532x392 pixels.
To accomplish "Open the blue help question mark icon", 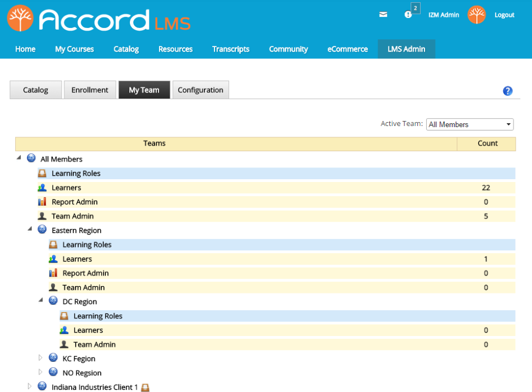I will [507, 91].
